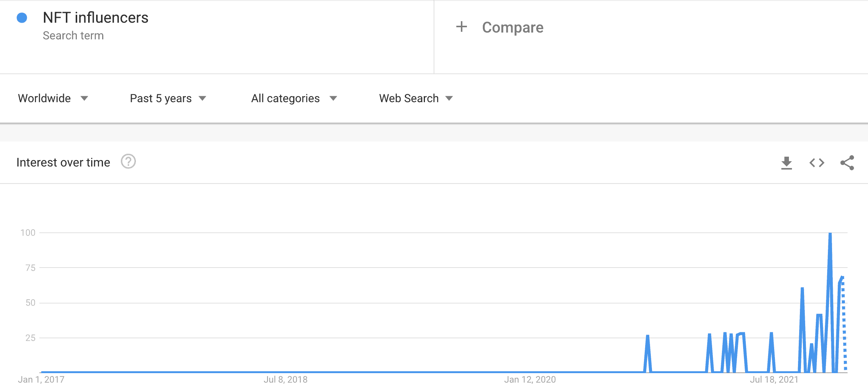
Task: Click the Compare text to add term
Action: pos(512,27)
